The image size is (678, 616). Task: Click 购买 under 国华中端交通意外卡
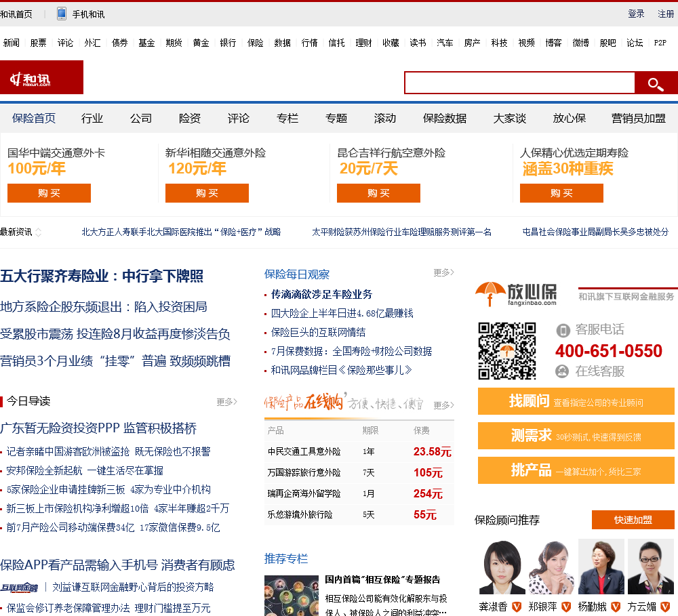tap(49, 193)
